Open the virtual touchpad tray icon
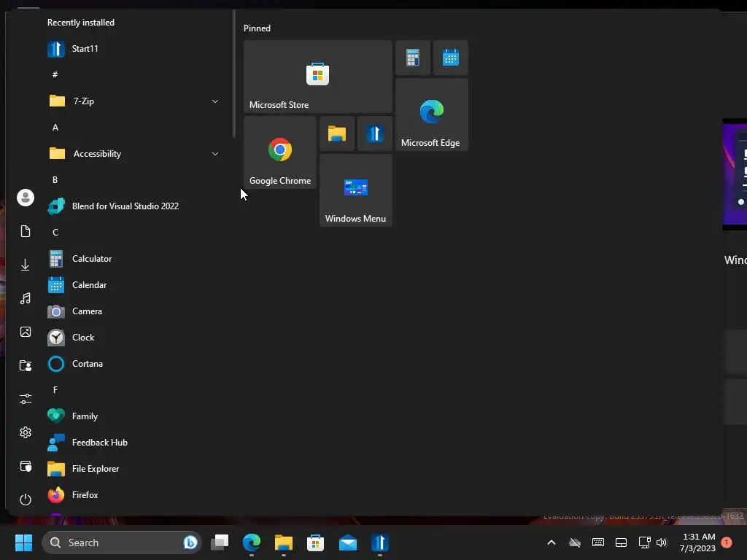The width and height of the screenshot is (747, 560). point(622,542)
